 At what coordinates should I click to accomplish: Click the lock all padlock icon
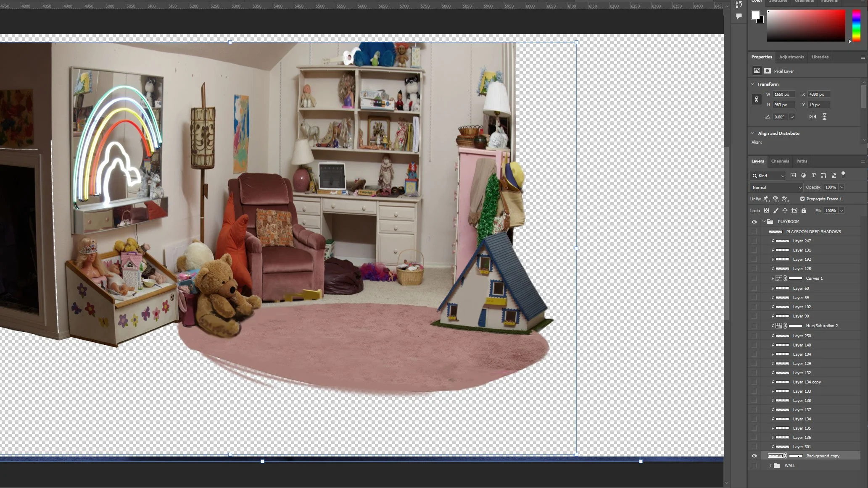803,210
